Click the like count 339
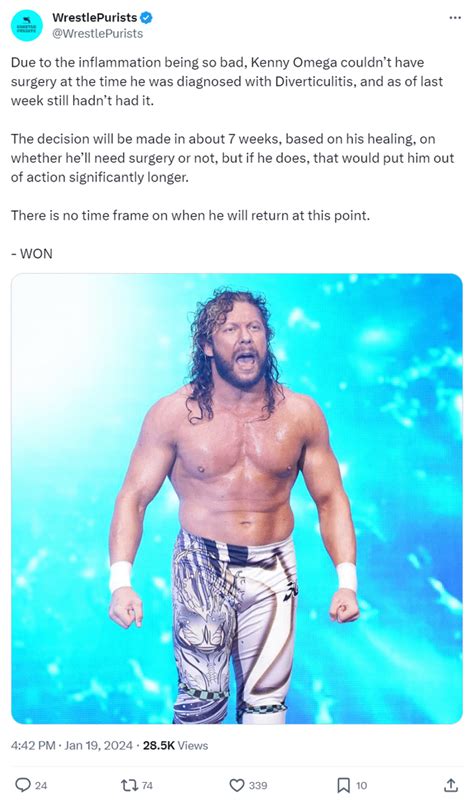 pos(258,785)
